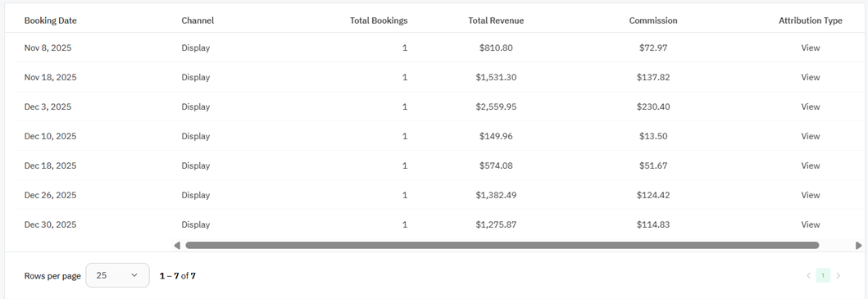Select the Dec 26, 2025 date cell

point(50,195)
